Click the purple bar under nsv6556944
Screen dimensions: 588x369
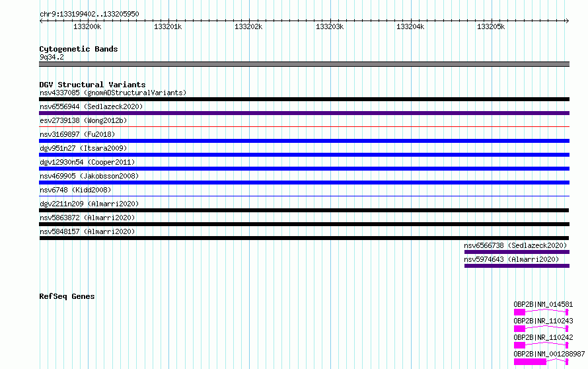(x=304, y=113)
